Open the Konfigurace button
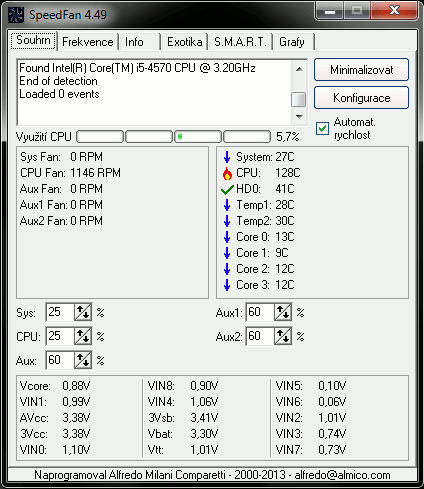The width and height of the screenshot is (424, 489). tap(361, 98)
